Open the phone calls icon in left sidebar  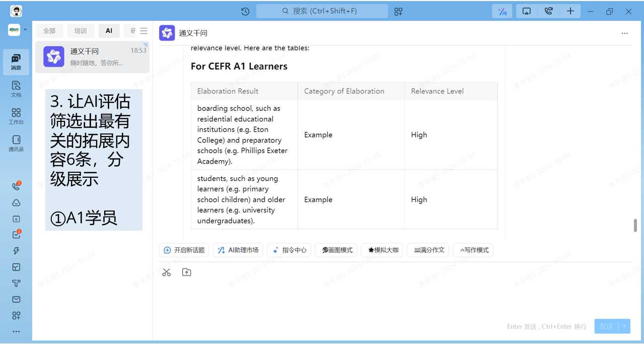16,186
